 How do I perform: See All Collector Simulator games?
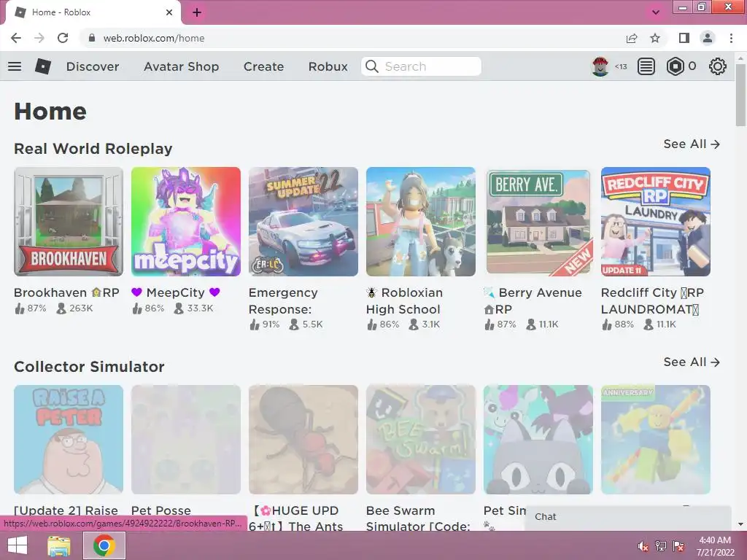(692, 362)
